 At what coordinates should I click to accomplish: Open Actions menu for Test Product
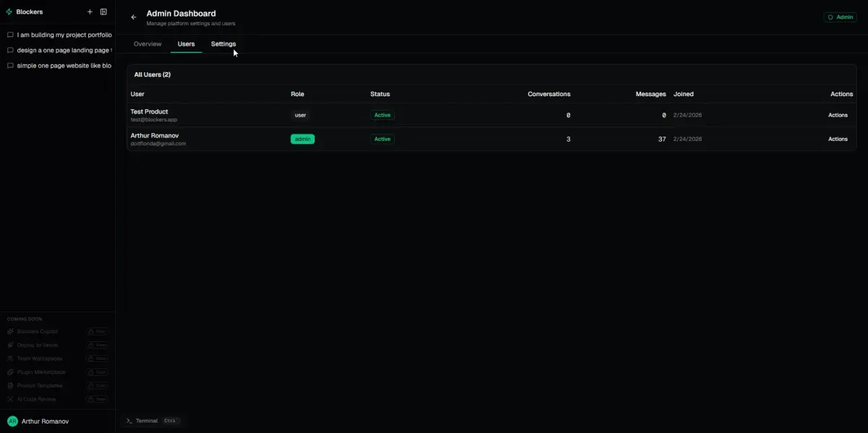838,115
